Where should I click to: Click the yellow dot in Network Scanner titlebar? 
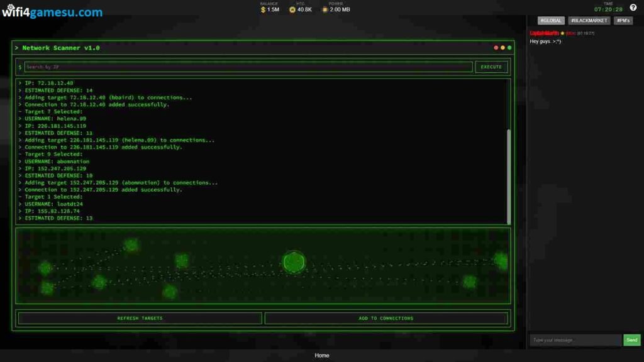tap(502, 48)
